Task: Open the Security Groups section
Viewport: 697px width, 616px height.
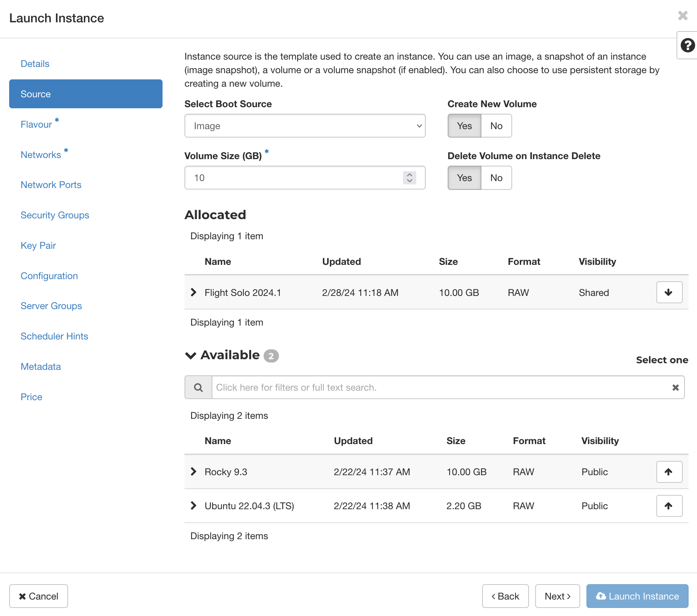Action: pos(55,215)
